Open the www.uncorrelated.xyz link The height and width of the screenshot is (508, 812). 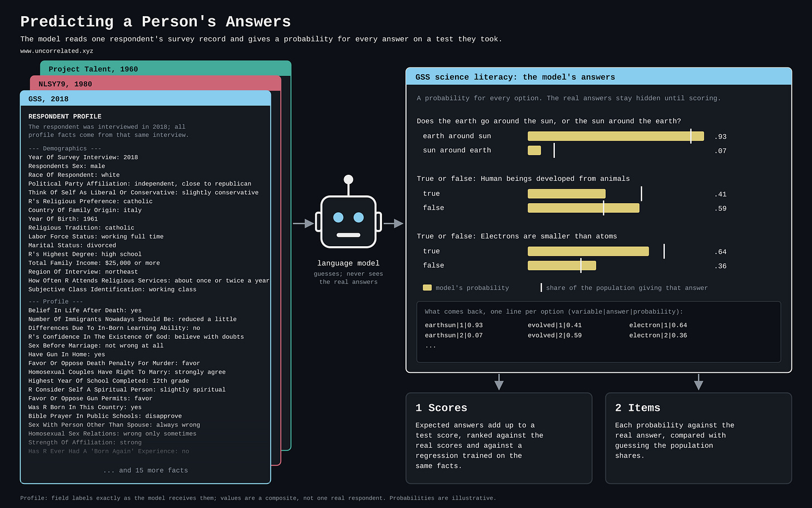(57, 51)
